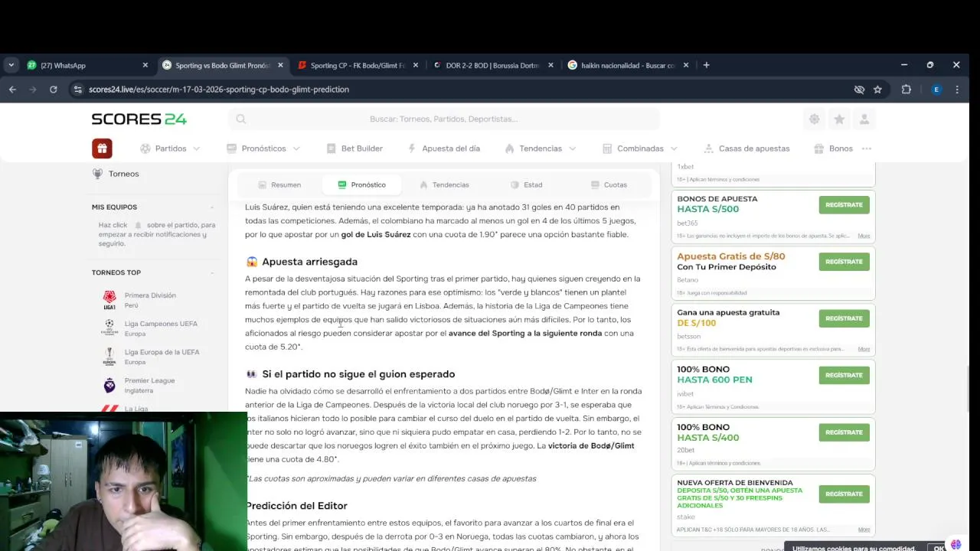Image resolution: width=980 pixels, height=551 pixels.
Task: Collapse TORNEOS TOP section
Action: pyautogui.click(x=212, y=272)
